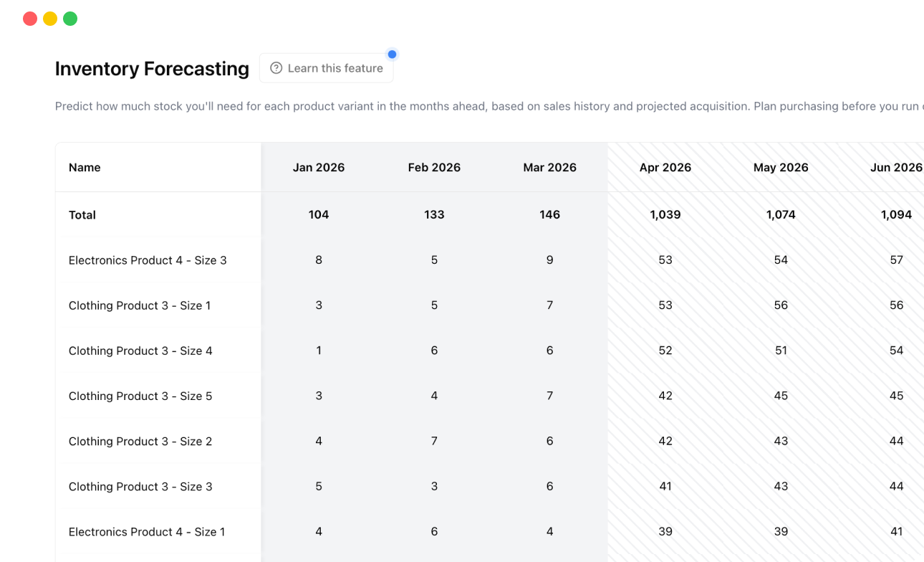Click the question mark icon on Learn this feature
The height and width of the screenshot is (562, 924).
coord(276,67)
